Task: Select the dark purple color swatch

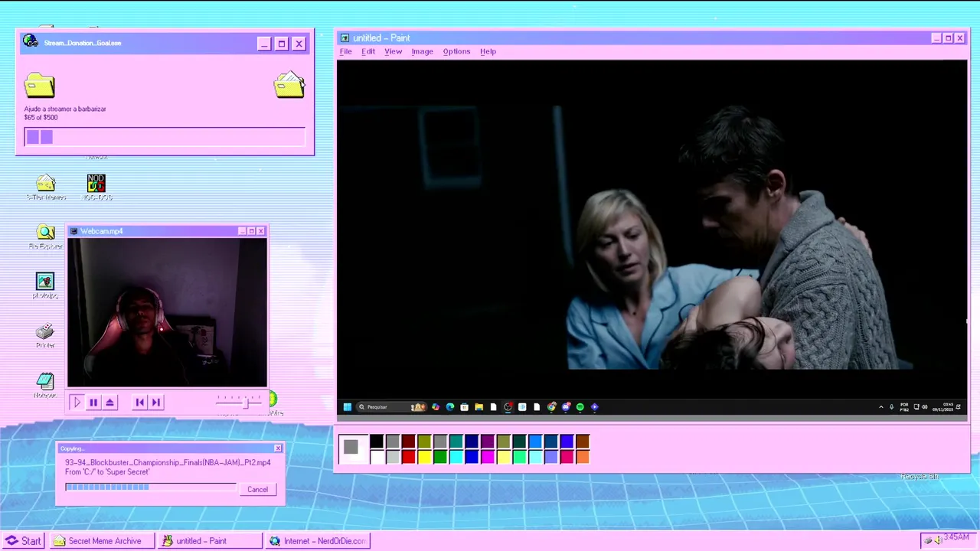Action: pos(488,442)
